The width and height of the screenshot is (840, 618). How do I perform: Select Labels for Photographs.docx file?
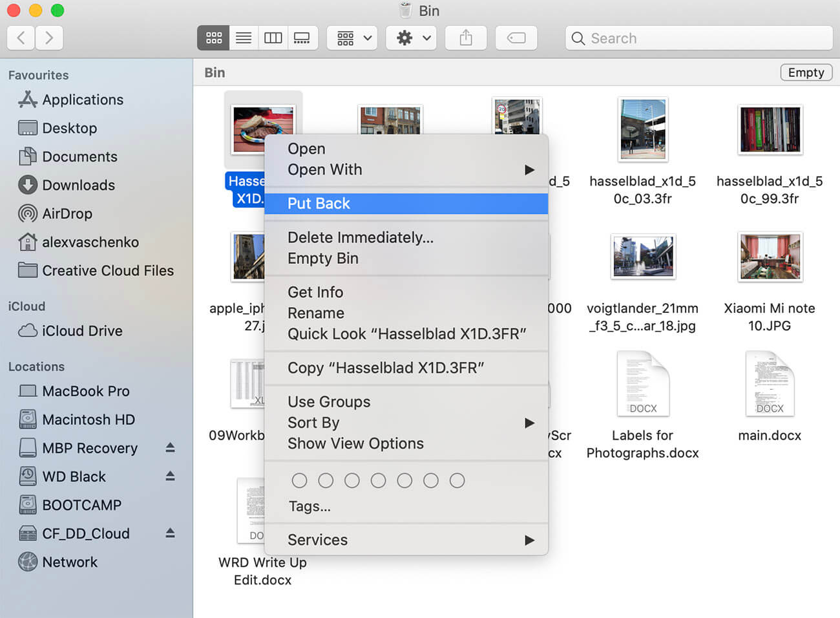click(x=643, y=383)
